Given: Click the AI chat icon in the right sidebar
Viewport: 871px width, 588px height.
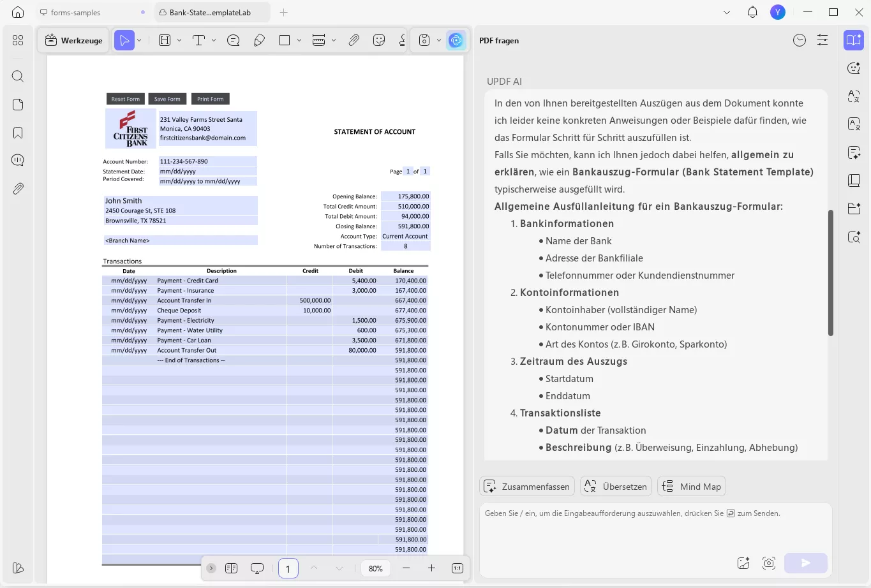Looking at the screenshot, I should click(854, 40).
